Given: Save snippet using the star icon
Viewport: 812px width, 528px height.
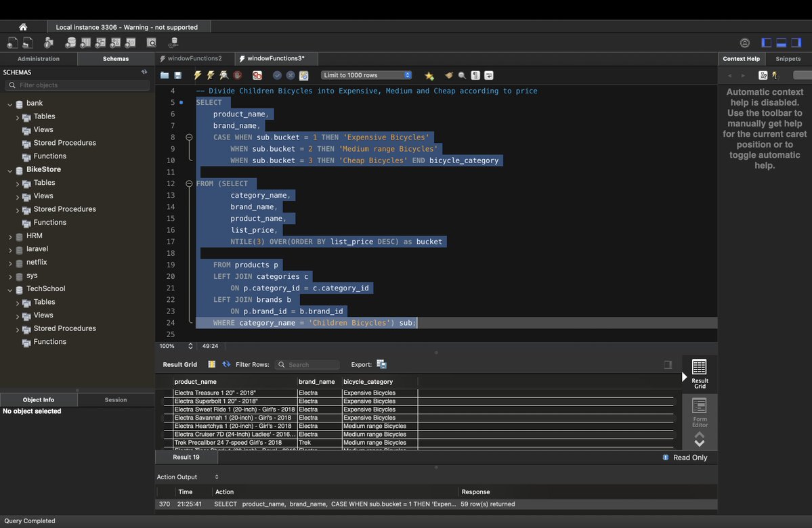Looking at the screenshot, I should 429,76.
